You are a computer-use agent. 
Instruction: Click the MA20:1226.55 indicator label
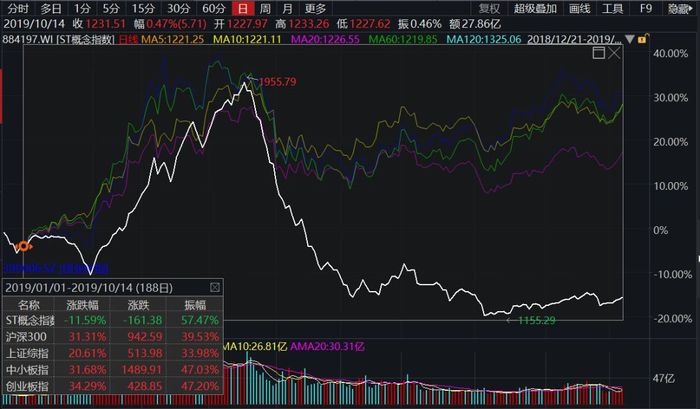point(325,39)
